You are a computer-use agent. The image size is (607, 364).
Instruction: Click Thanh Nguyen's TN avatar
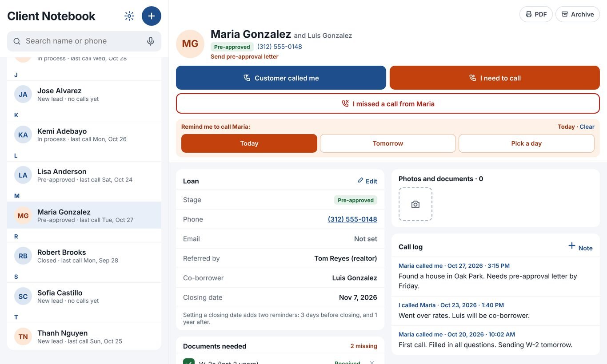pos(23,336)
